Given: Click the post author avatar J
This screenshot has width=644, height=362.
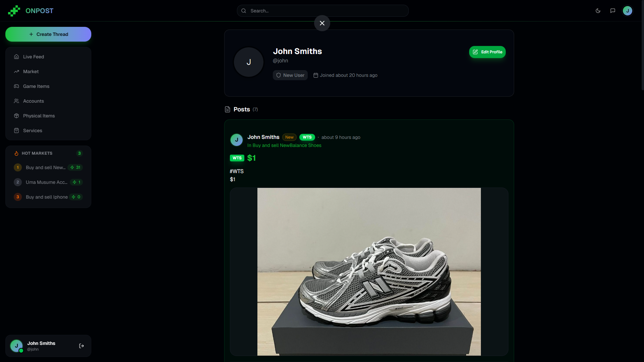Looking at the screenshot, I should tap(237, 140).
